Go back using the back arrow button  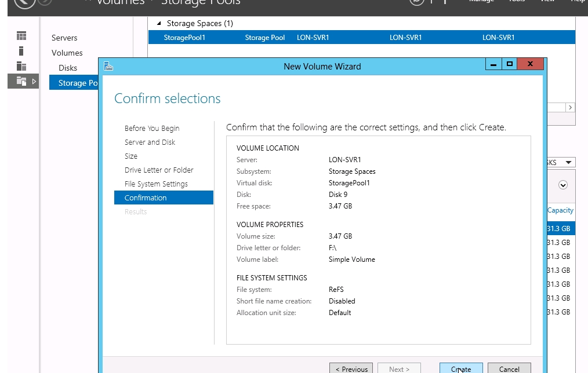coord(24,2)
